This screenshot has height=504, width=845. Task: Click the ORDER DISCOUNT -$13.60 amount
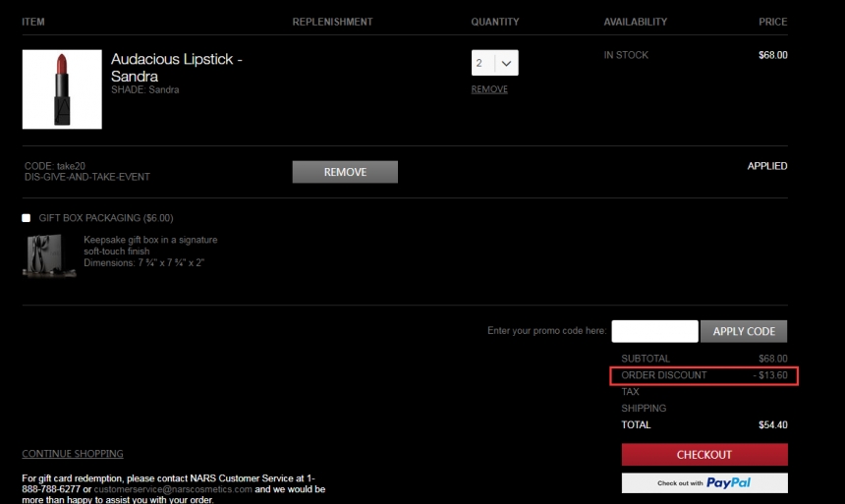770,375
